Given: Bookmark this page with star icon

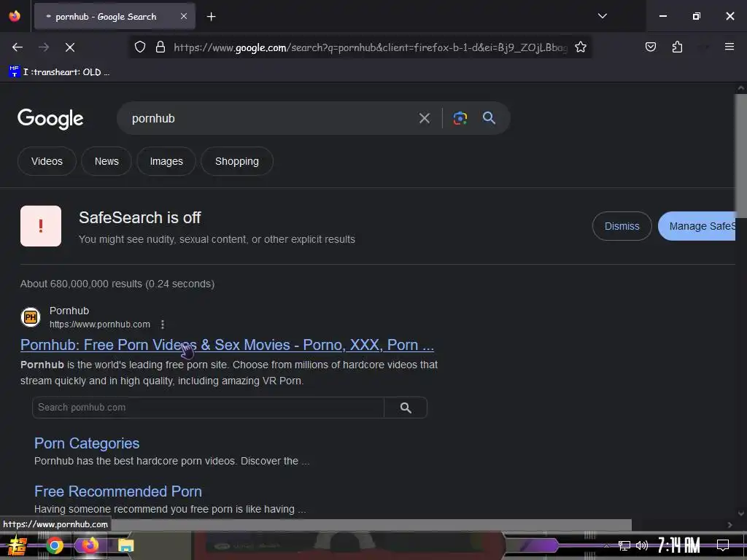Looking at the screenshot, I should point(580,47).
